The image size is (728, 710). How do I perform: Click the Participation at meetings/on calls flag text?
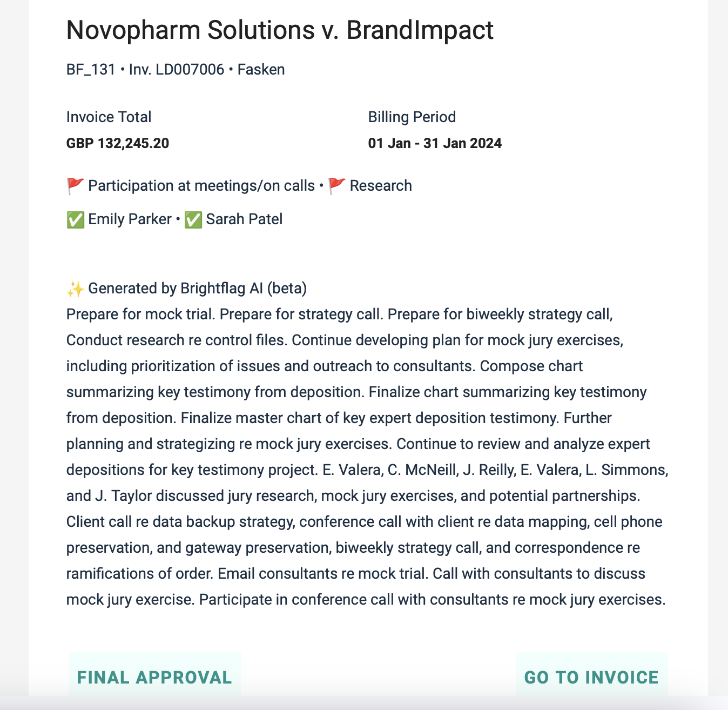point(201,186)
